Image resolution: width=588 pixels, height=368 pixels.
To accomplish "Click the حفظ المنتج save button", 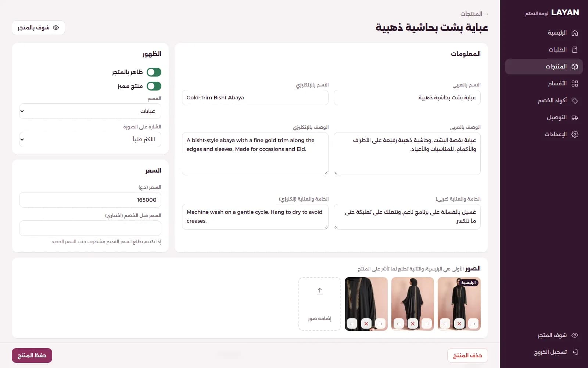I will (32, 355).
